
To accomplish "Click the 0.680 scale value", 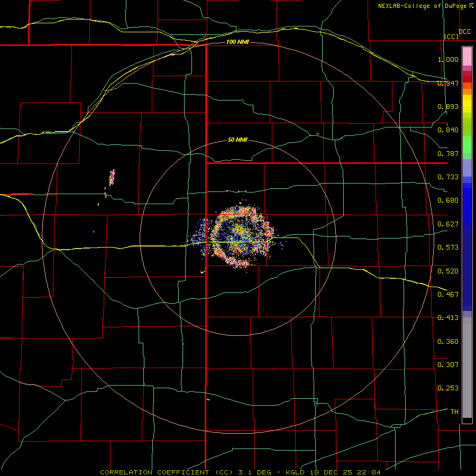I will click(x=448, y=200).
